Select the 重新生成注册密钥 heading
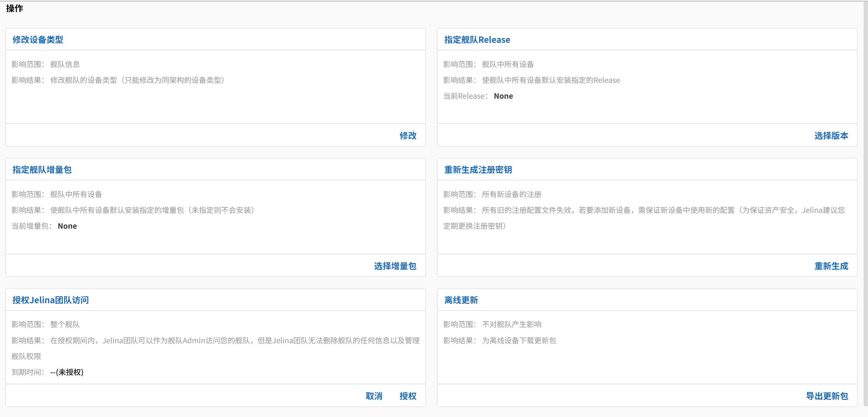This screenshot has height=417, width=868. [478, 170]
